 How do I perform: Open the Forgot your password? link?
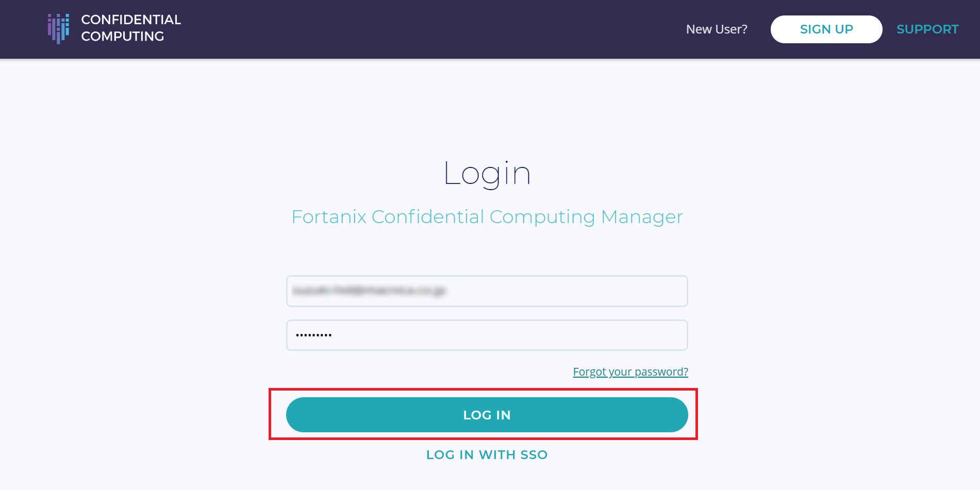630,371
